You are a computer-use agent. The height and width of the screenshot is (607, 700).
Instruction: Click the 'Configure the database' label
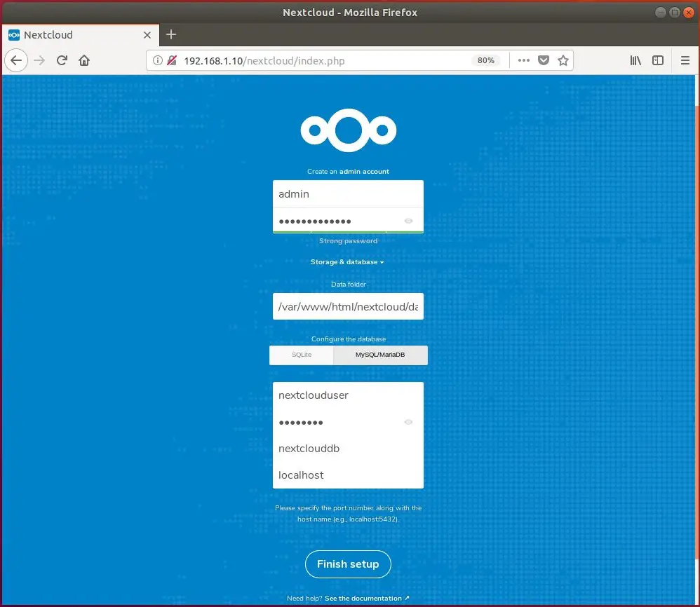tap(349, 339)
